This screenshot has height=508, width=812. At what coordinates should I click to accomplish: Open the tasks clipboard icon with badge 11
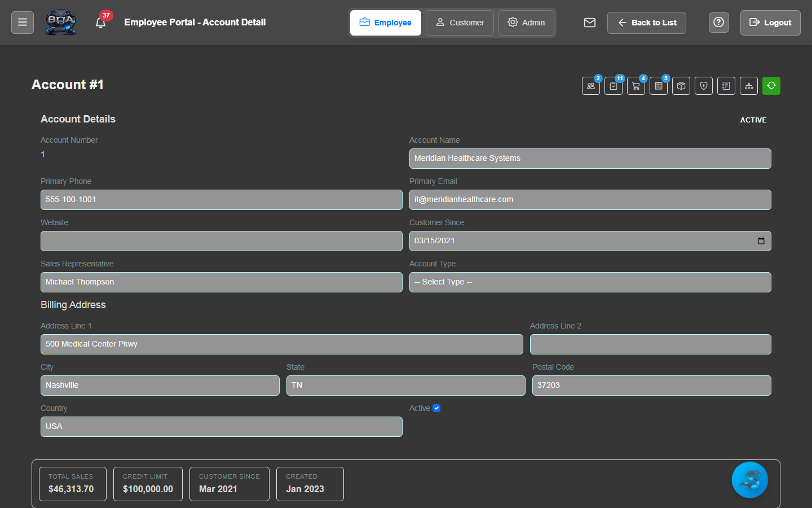pyautogui.click(x=614, y=86)
